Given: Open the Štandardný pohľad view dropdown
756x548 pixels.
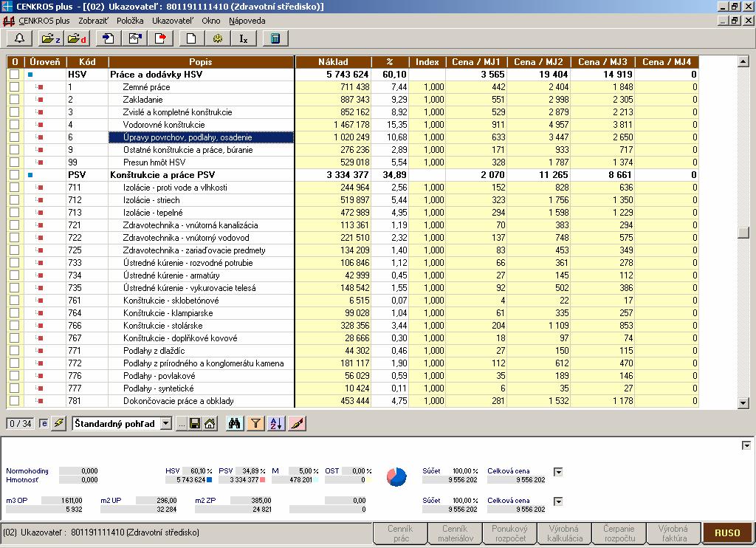Looking at the screenshot, I should coord(166,423).
